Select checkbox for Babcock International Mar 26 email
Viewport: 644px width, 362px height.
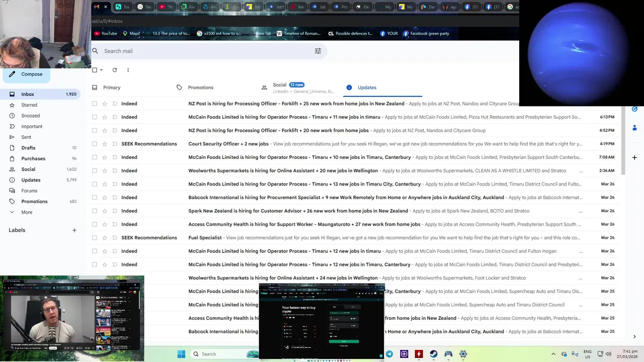click(95, 198)
